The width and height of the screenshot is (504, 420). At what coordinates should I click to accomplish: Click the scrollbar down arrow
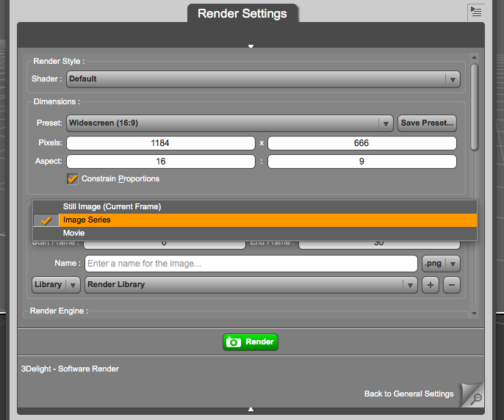coord(474,314)
